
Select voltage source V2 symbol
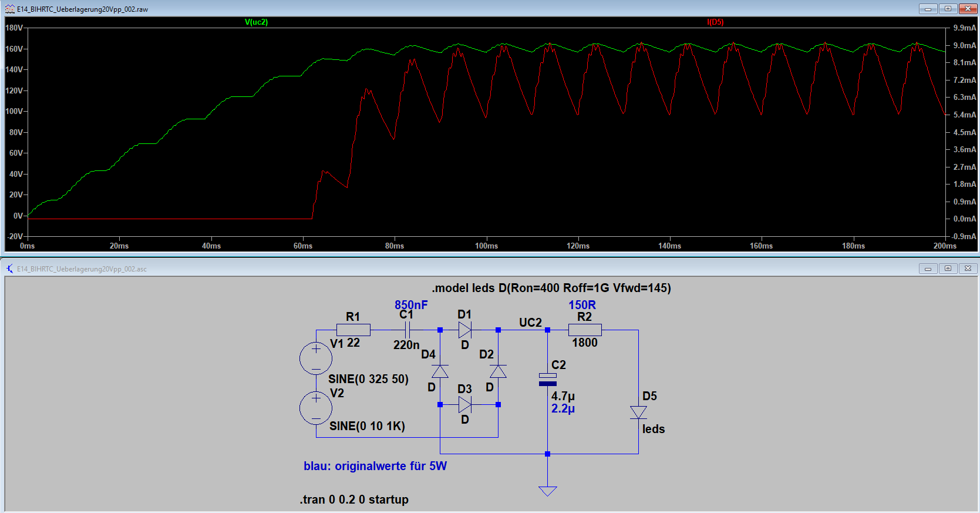point(316,408)
